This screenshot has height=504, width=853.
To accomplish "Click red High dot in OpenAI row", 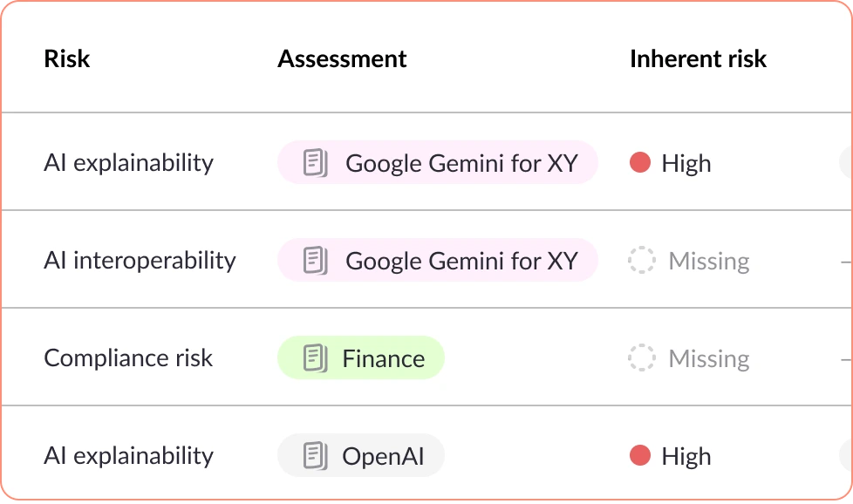I will [640, 456].
